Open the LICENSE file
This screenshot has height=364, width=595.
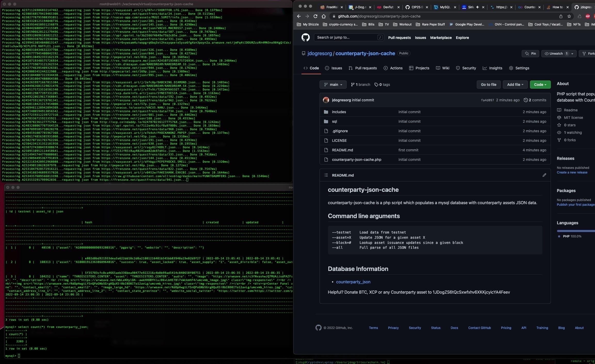[x=339, y=140]
